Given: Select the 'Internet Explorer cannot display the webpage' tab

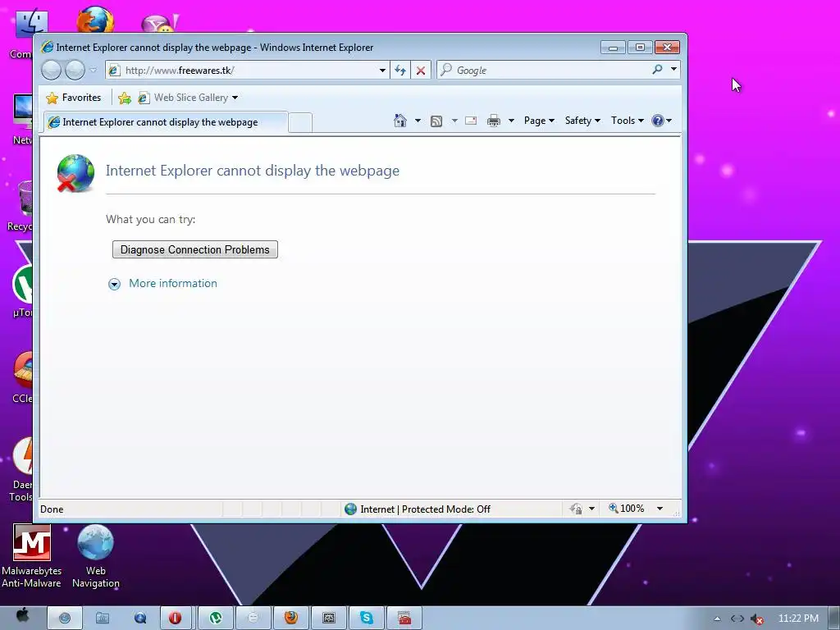Looking at the screenshot, I should (x=165, y=122).
